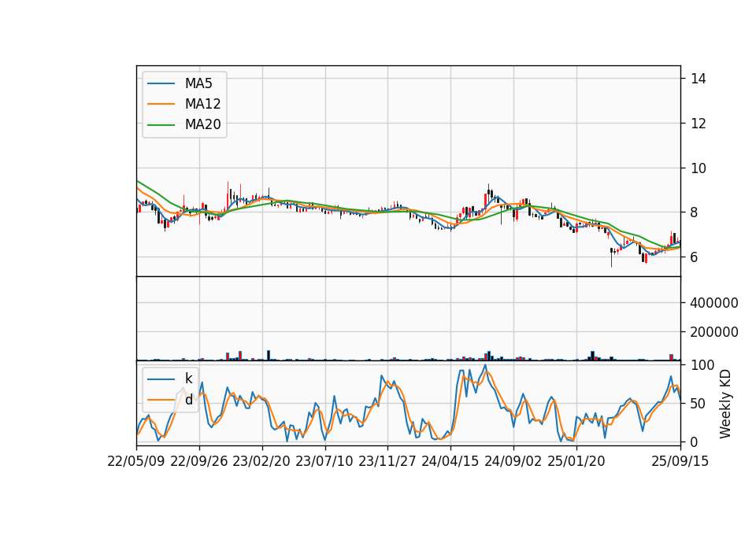The image size is (756, 543).
Task: Click the price axis value 6
Action: tap(695, 257)
